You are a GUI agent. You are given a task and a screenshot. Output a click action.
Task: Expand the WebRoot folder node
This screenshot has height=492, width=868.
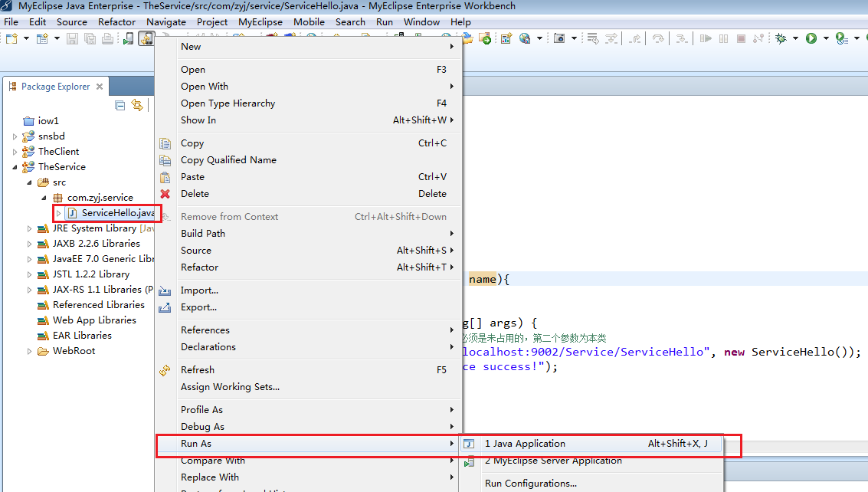point(29,351)
